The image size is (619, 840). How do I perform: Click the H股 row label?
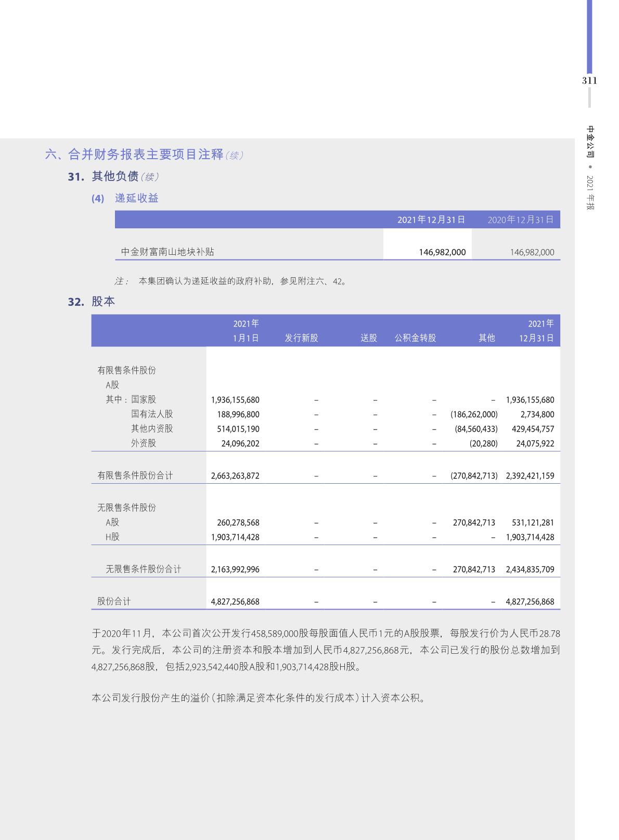pos(112,537)
